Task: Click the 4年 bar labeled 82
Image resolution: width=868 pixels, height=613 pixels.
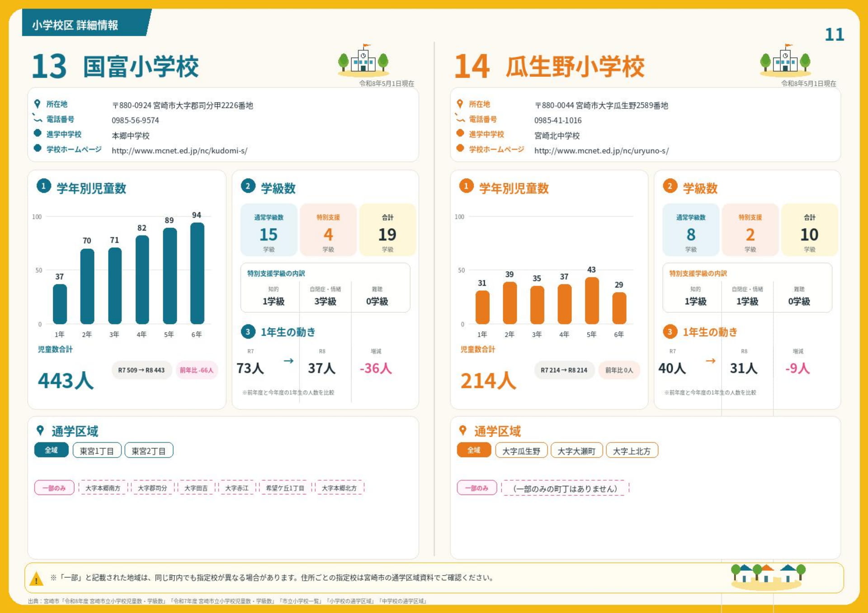Action: pyautogui.click(x=142, y=280)
